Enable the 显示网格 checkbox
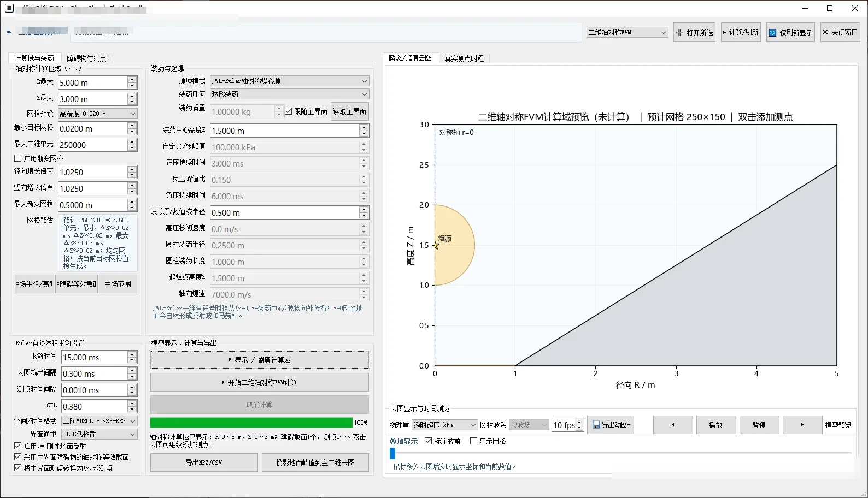 point(474,441)
